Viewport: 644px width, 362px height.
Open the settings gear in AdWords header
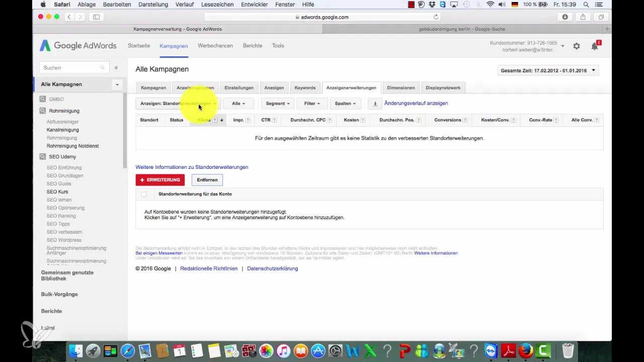[577, 46]
